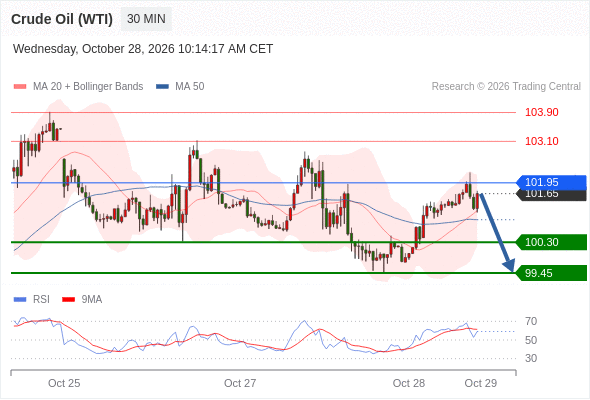Click the RSI 30 level label
This screenshot has height=400, width=590.
point(531,358)
